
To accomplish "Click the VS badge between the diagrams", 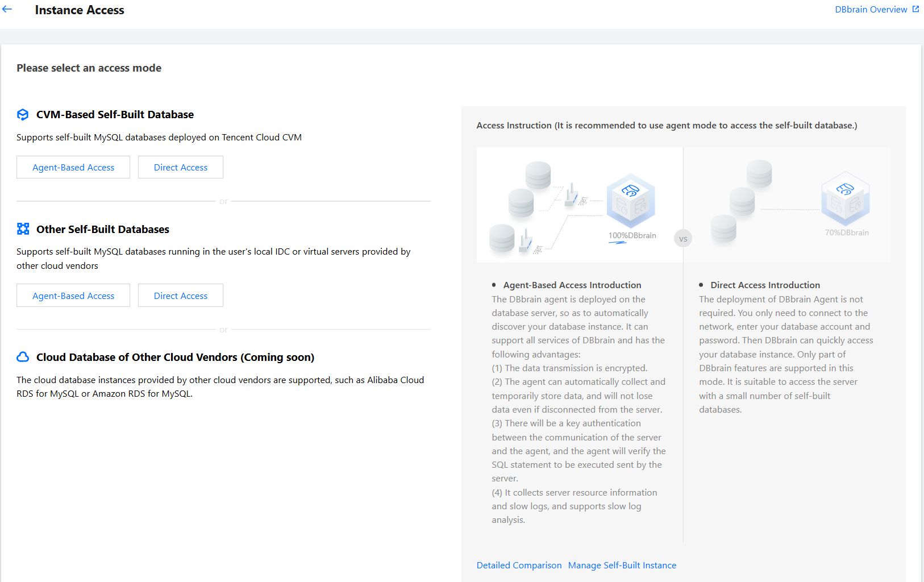I will 683,239.
